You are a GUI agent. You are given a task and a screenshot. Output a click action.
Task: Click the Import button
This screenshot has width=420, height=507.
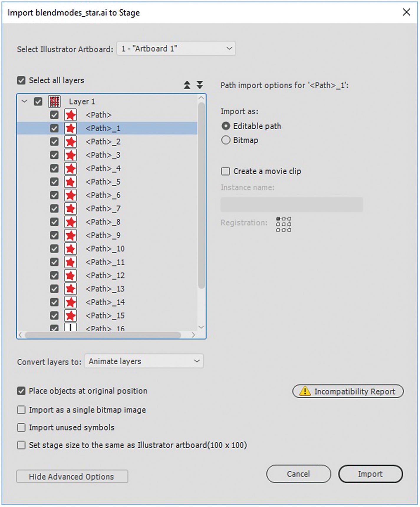(x=370, y=474)
